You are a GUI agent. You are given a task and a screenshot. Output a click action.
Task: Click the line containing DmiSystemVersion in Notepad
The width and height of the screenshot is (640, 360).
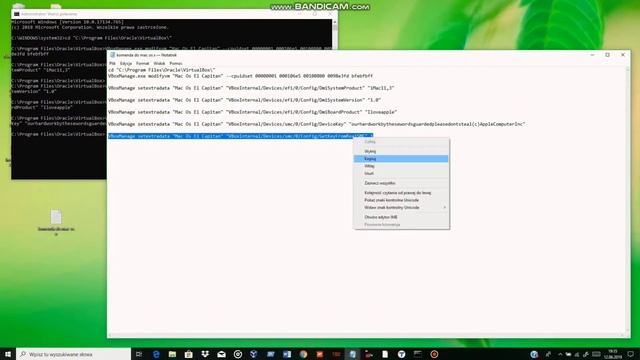tap(244, 100)
